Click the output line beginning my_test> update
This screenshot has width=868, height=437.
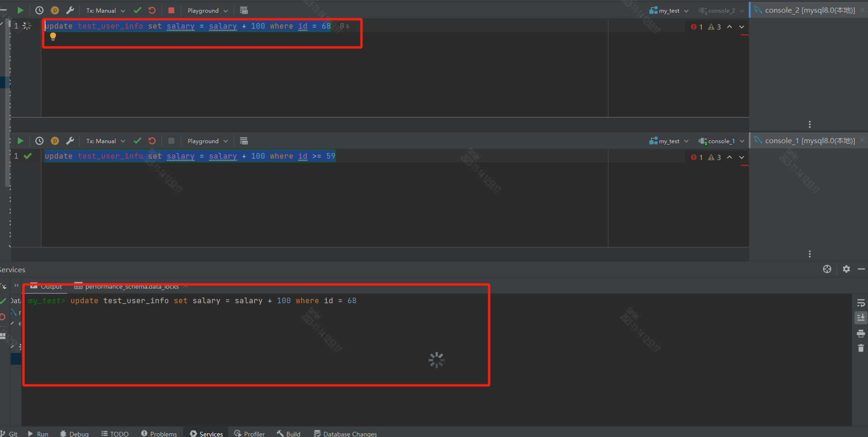(x=192, y=300)
